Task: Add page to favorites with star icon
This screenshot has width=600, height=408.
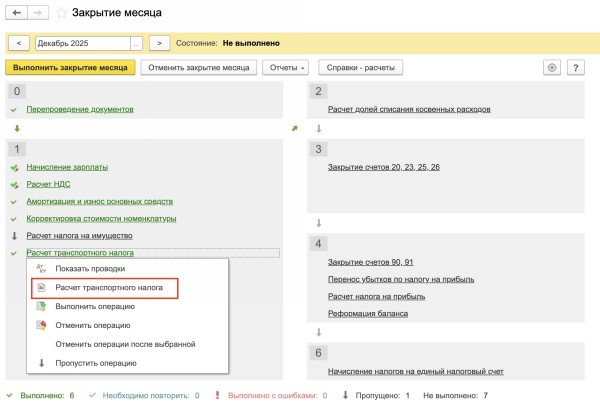Action: [60, 13]
